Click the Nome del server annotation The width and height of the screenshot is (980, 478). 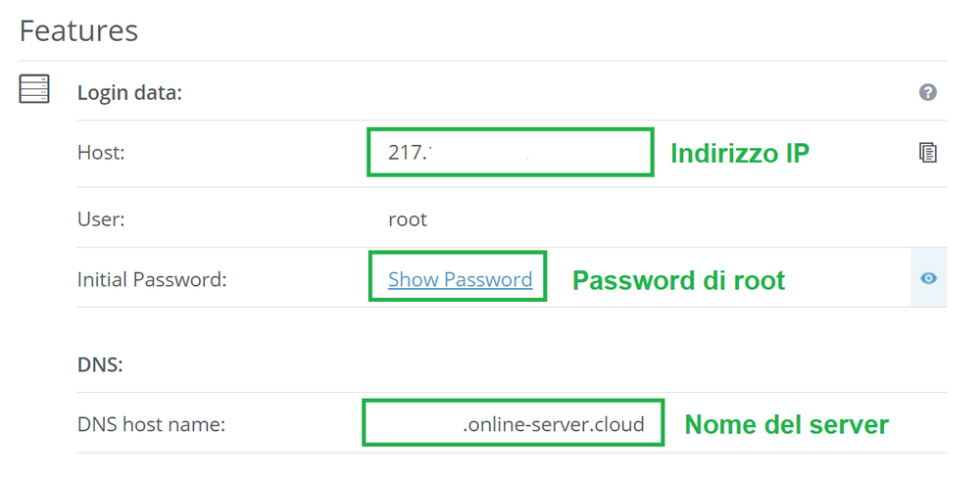(787, 425)
